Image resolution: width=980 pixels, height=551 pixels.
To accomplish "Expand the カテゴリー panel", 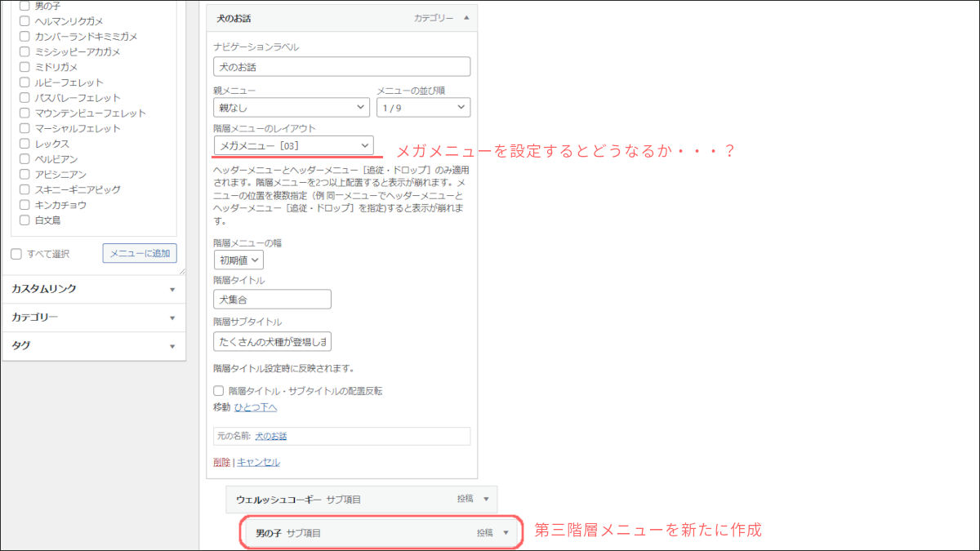I will (x=171, y=318).
